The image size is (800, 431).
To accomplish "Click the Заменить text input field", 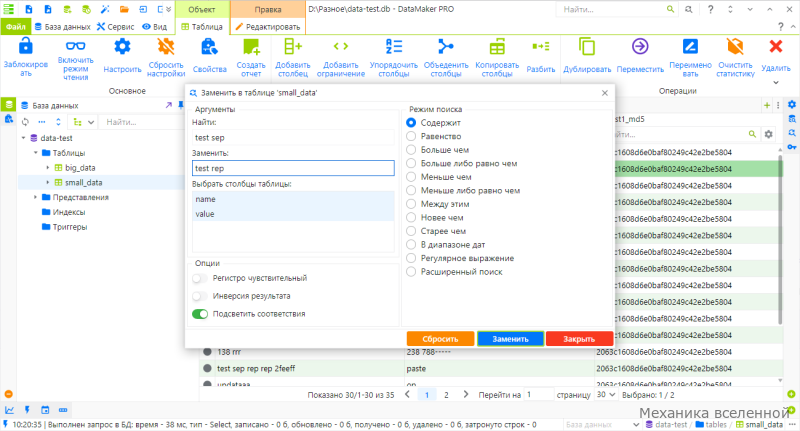I will tap(293, 168).
